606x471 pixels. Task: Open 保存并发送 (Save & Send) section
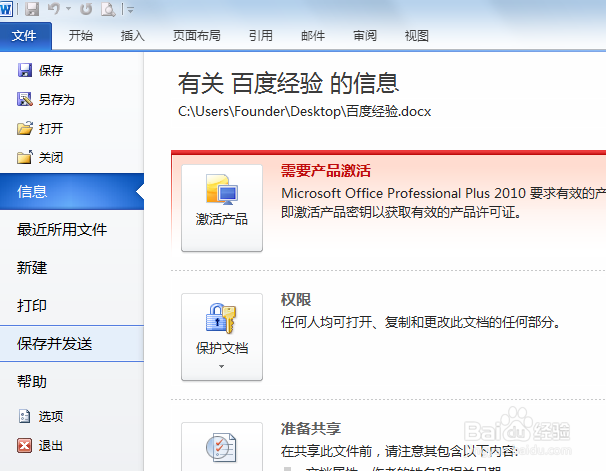pos(72,343)
